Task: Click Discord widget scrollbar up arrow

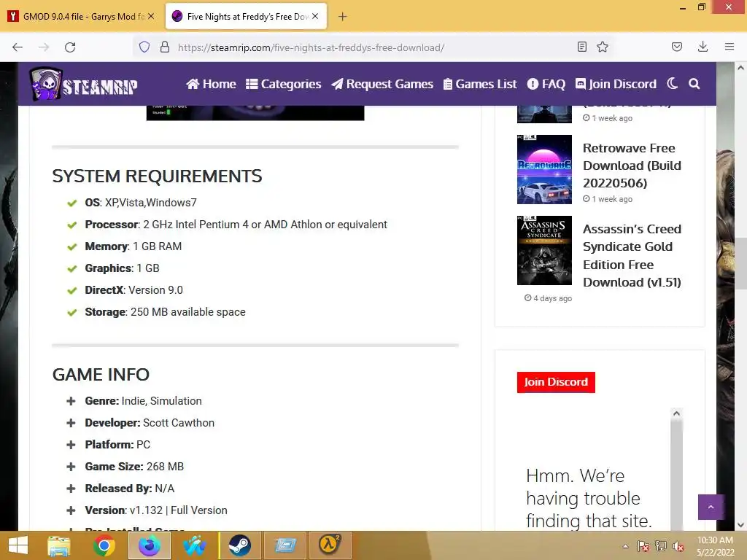Action: (x=676, y=413)
